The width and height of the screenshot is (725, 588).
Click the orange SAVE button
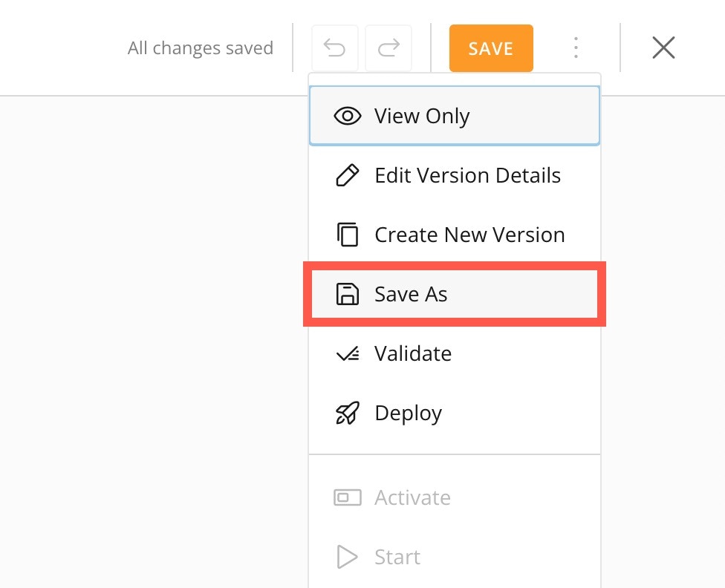point(491,48)
